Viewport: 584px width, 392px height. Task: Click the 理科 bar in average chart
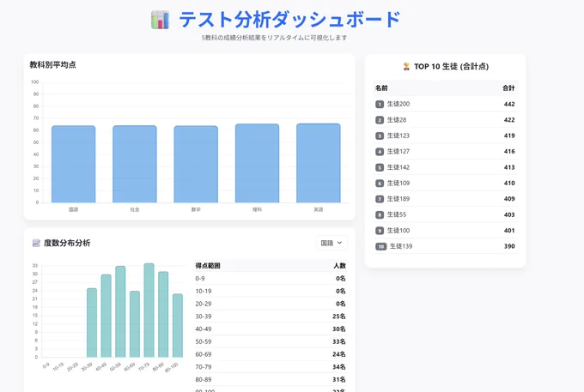coord(257,163)
